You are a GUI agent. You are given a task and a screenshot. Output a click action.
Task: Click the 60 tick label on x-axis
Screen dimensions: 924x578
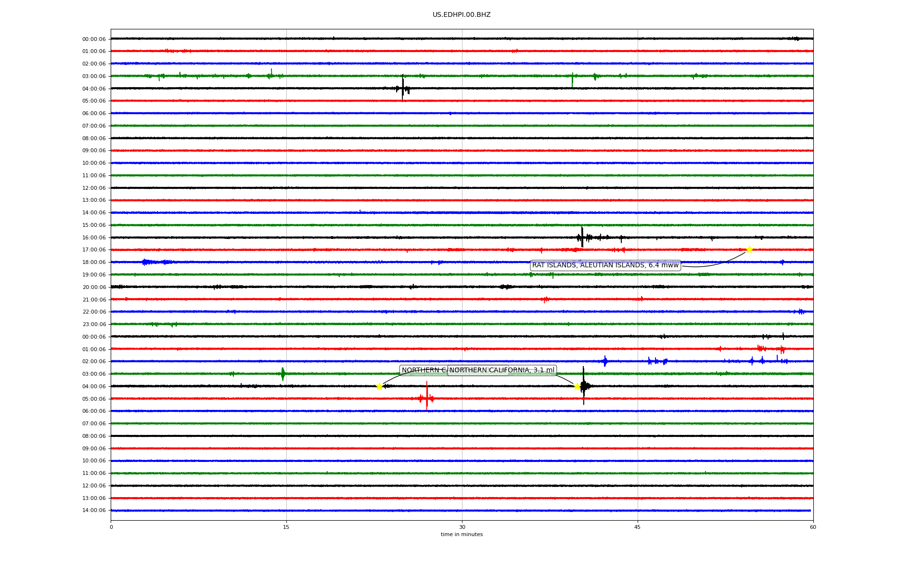pos(813,527)
